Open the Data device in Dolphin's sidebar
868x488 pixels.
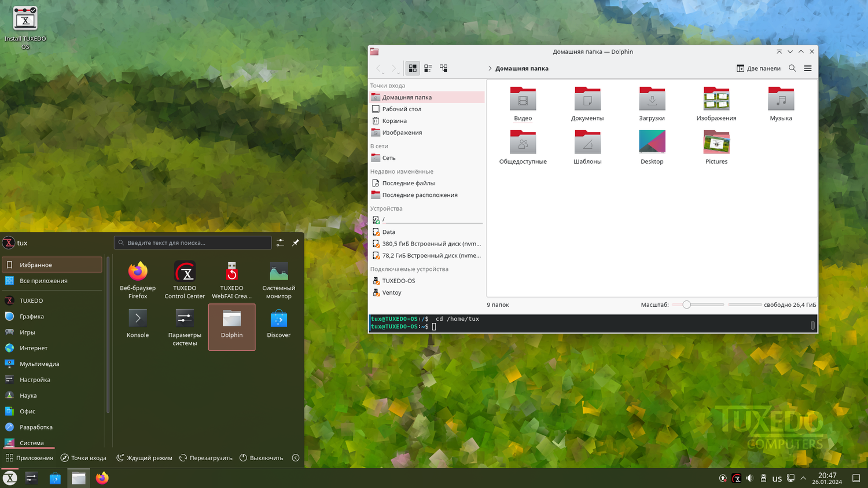(x=427, y=232)
